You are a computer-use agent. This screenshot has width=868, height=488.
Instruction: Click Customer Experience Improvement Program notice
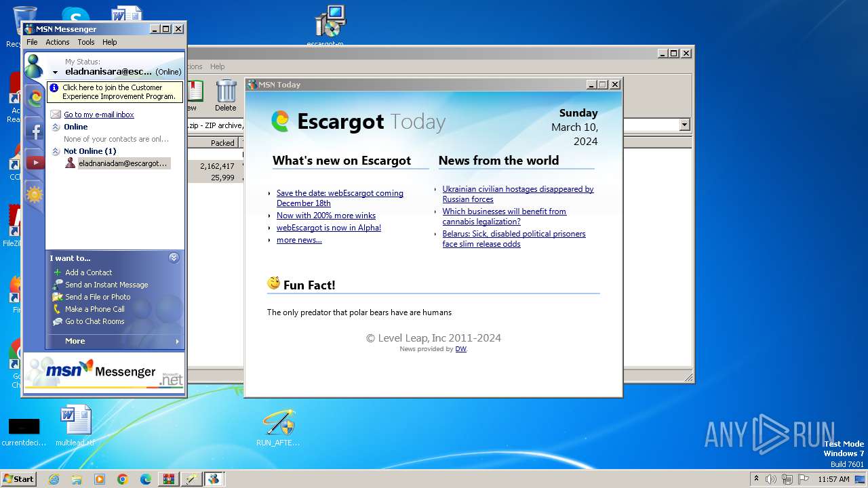pos(115,92)
